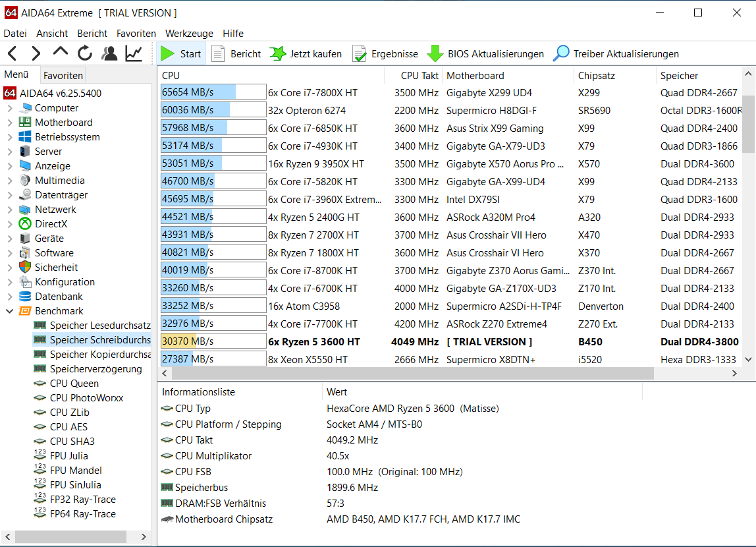Open the Werkzeuge menu
The image size is (756, 547).
(x=189, y=34)
